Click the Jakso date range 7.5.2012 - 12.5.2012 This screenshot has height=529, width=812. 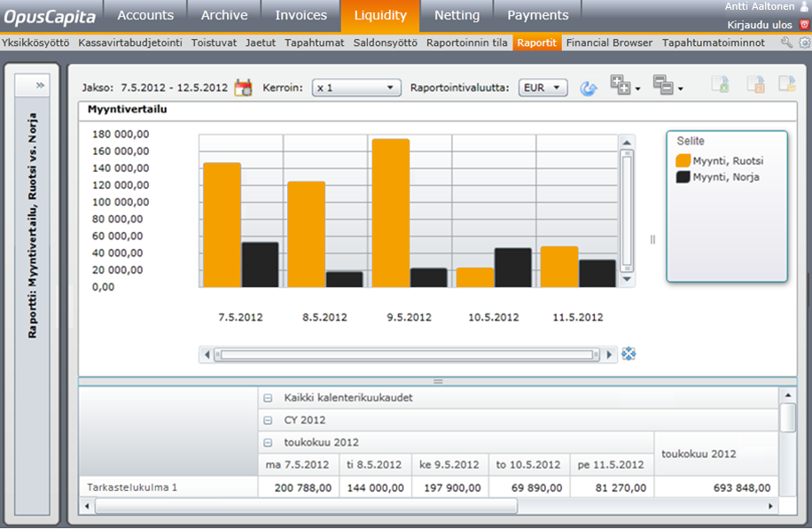(174, 88)
